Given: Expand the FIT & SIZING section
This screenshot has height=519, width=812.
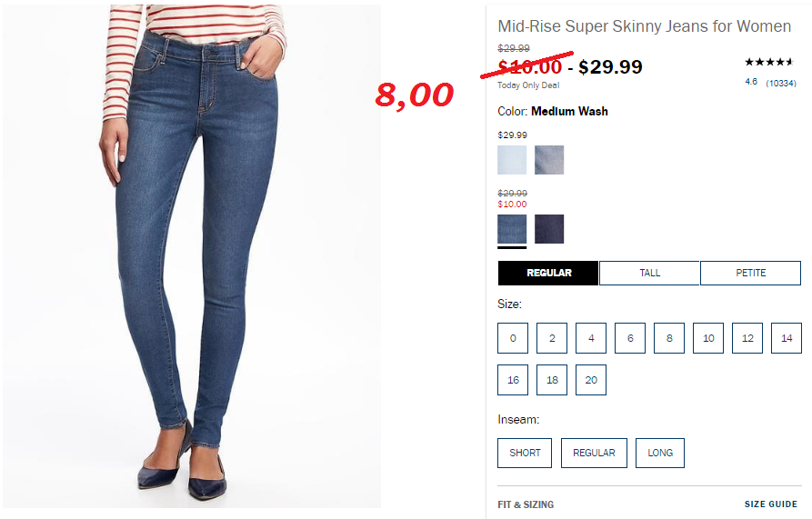Looking at the screenshot, I should (526, 504).
